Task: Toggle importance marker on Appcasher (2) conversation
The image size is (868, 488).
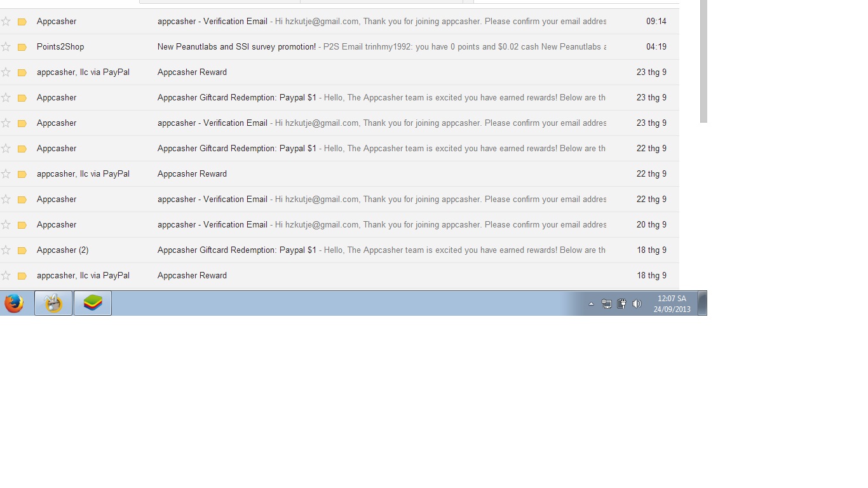Action: (22, 250)
